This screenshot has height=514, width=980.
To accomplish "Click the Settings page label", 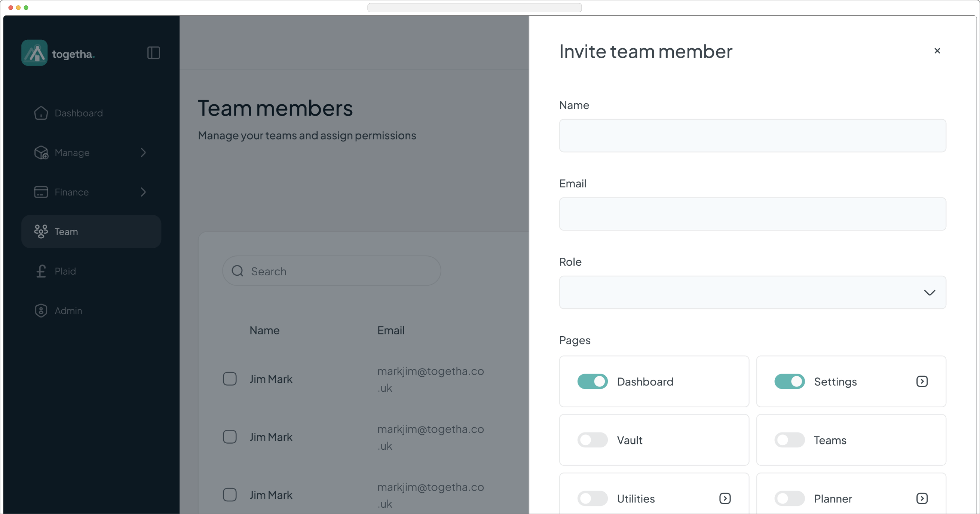I will click(x=835, y=382).
